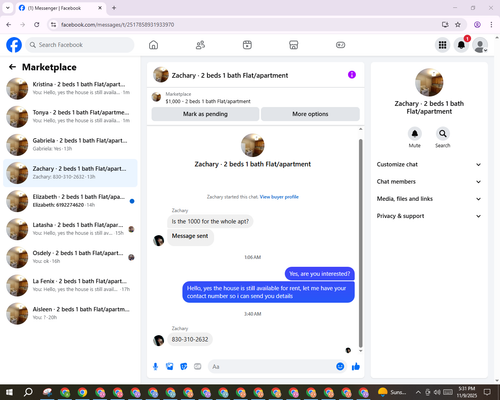Screen dimensions: 500x400
Task: Click the browser address bar URL
Action: click(x=117, y=25)
